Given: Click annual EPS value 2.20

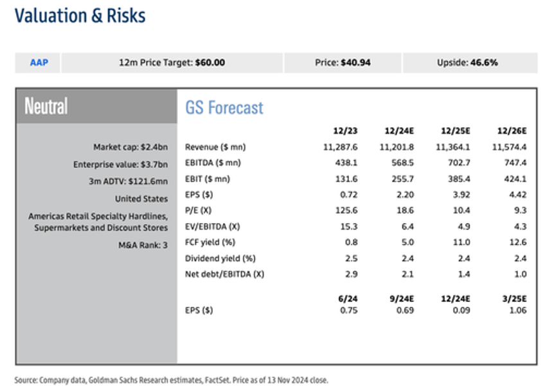Looking at the screenshot, I should point(405,195).
